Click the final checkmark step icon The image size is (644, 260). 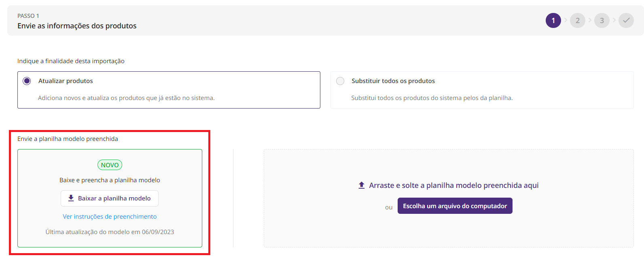[x=626, y=21]
